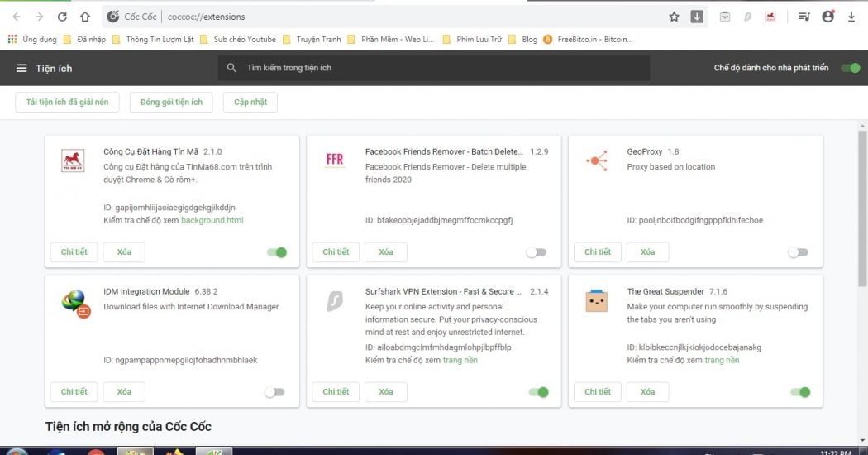The image size is (868, 455).
Task: Open The Great Suspender's trang nền link
Action: coord(722,360)
